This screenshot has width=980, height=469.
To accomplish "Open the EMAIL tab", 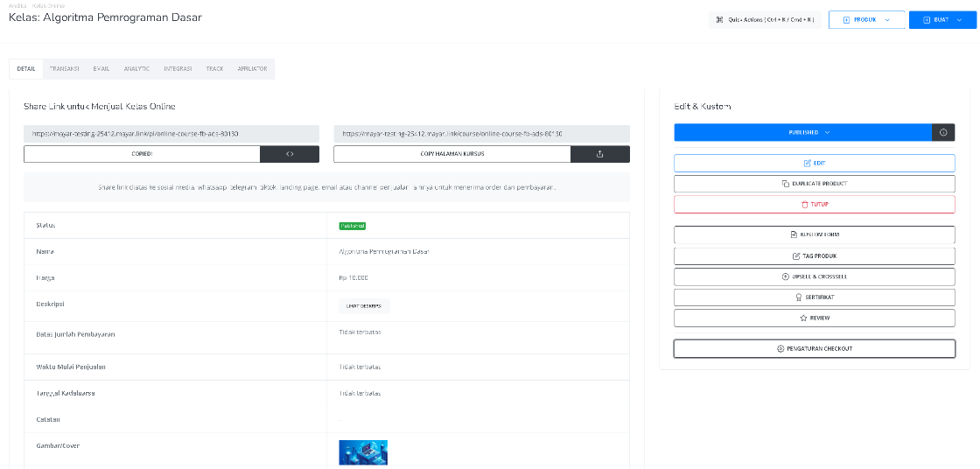I will 101,69.
